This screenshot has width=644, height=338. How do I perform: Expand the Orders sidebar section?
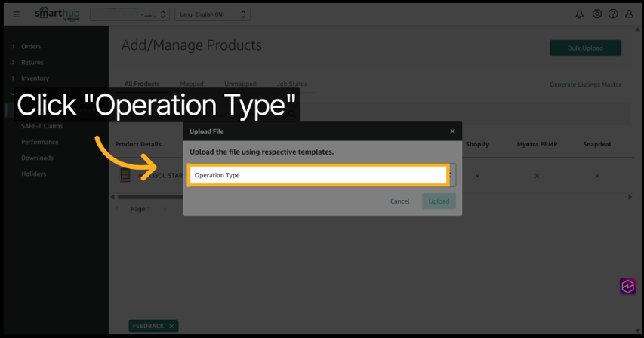click(31, 47)
